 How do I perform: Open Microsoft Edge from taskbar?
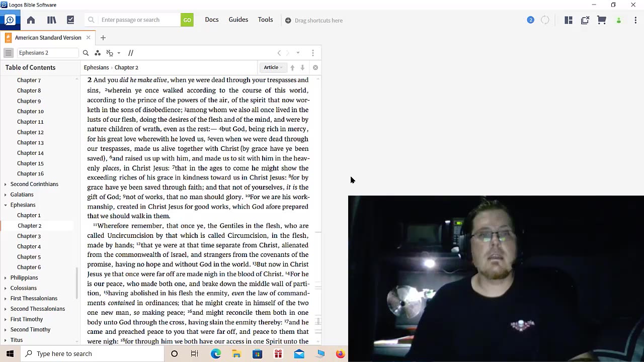pyautogui.click(x=216, y=354)
